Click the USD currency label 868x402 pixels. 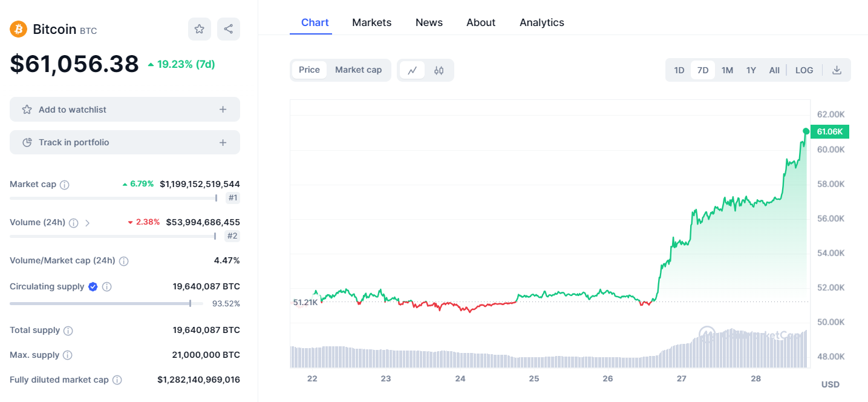click(830, 384)
